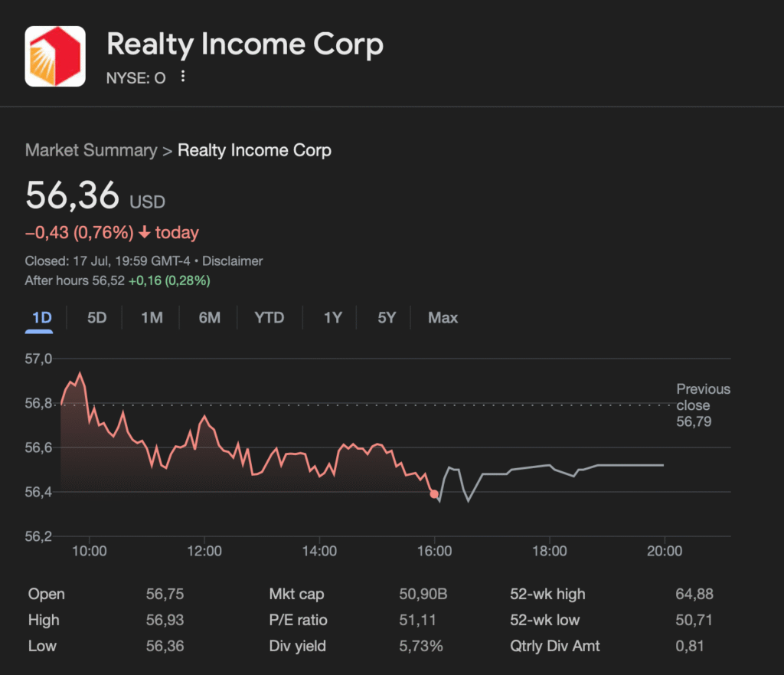Open the three-dot options menu beside NYSE: O

183,76
